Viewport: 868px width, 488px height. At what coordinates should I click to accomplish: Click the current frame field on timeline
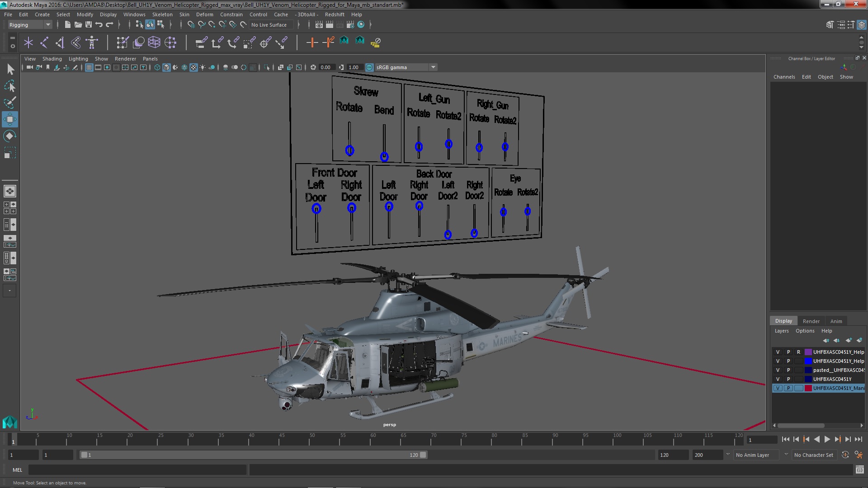[762, 440]
